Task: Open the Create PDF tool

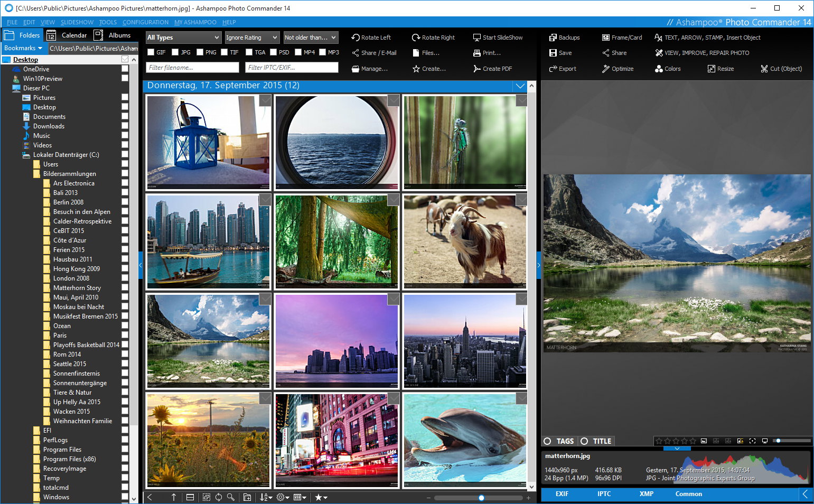Action: click(492, 69)
